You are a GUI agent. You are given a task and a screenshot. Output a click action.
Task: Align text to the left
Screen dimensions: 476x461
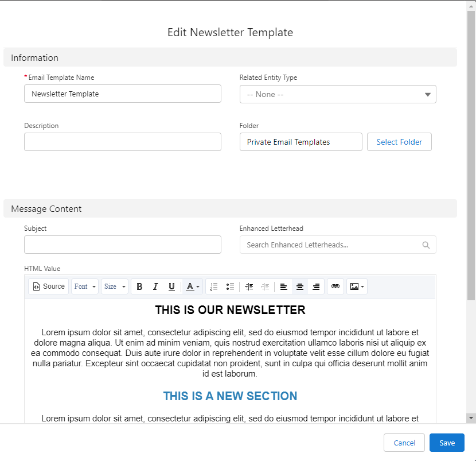283,286
